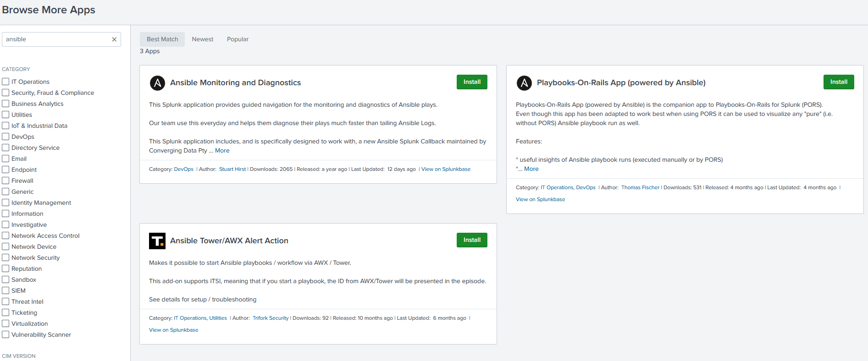Click the Browse More Apps heading

[49, 10]
